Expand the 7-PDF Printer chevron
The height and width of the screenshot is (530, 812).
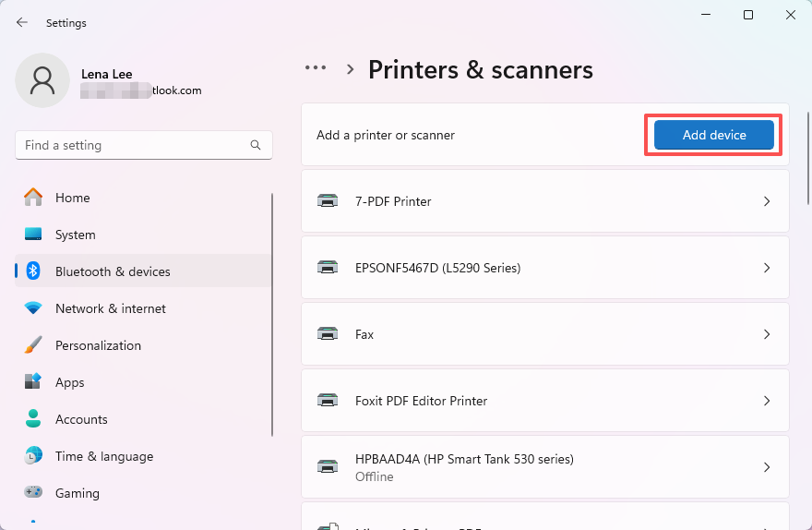click(766, 201)
